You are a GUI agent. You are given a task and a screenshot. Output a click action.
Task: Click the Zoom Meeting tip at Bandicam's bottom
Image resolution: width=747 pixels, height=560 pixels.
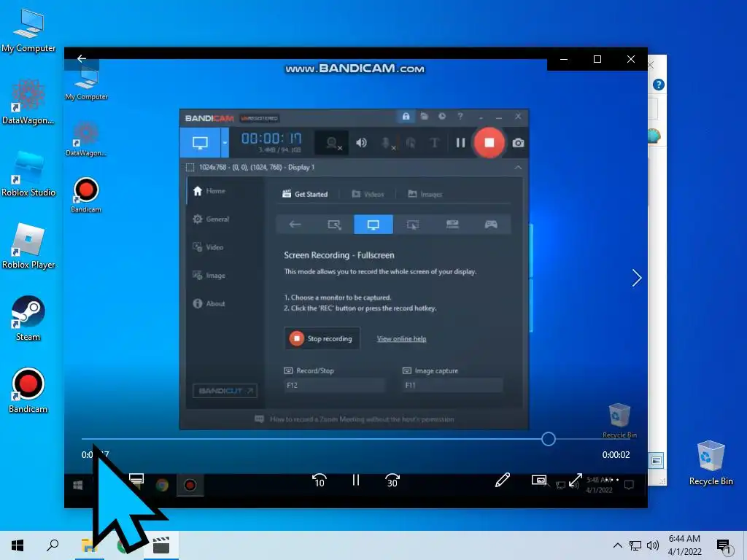[x=355, y=419]
